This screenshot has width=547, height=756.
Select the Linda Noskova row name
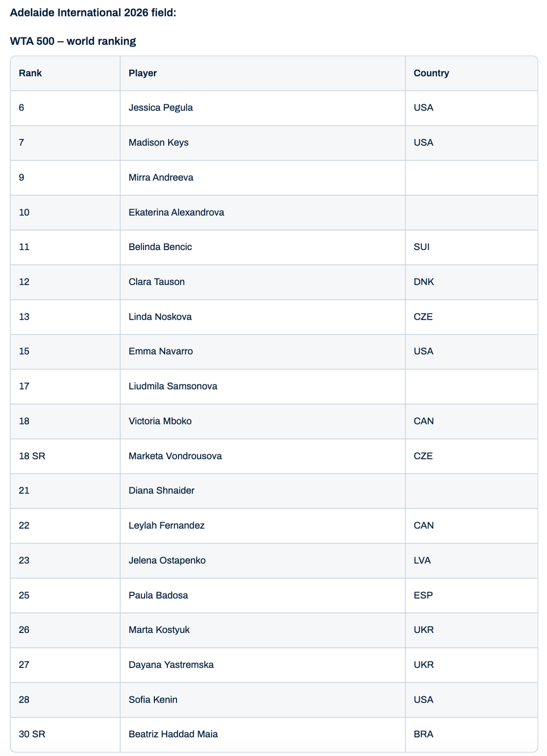point(160,317)
